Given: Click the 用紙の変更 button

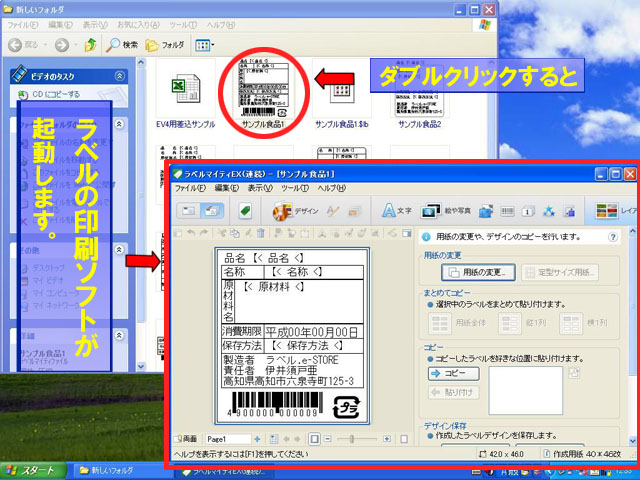Looking at the screenshot, I should tap(478, 272).
